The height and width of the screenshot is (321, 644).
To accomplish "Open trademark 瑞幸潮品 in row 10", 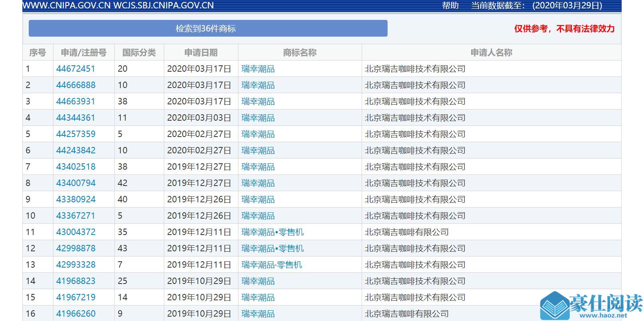I will 258,216.
